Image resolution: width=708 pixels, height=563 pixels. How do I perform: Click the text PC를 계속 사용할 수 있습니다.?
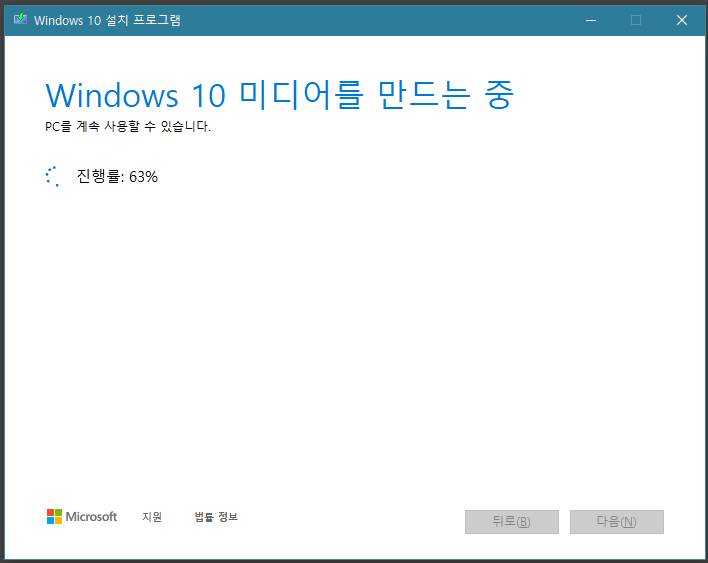point(128,126)
